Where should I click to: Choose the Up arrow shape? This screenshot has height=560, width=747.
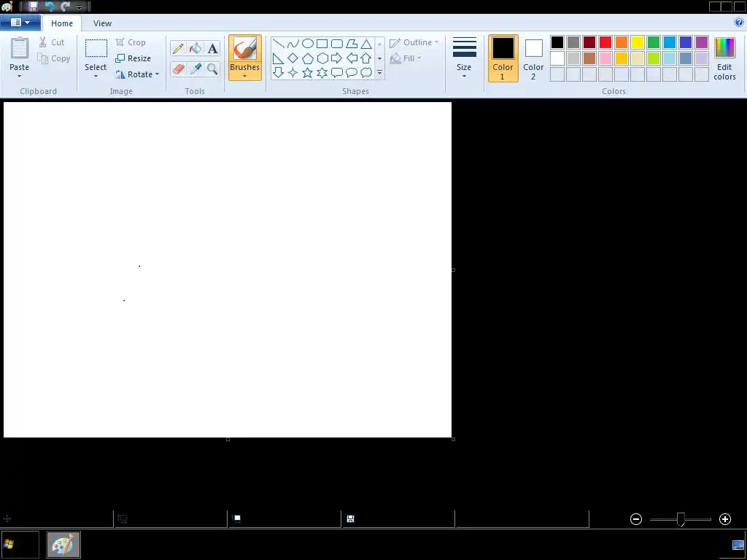(x=366, y=58)
